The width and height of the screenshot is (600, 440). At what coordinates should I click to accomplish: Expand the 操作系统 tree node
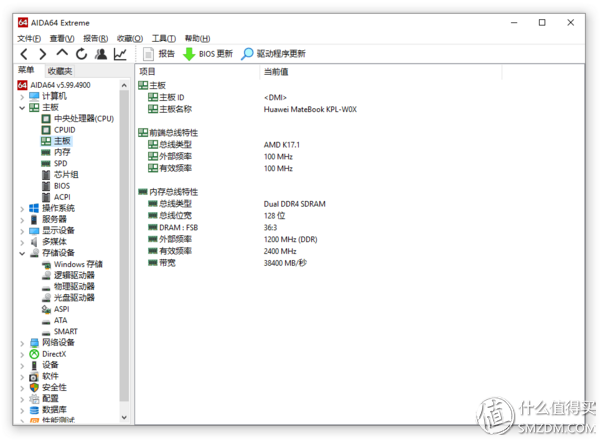(22, 209)
